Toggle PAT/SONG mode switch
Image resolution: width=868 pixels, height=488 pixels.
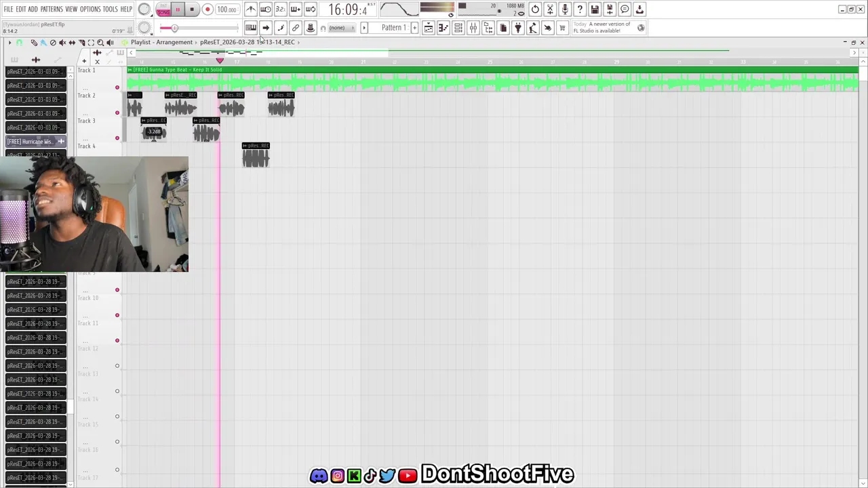(163, 9)
